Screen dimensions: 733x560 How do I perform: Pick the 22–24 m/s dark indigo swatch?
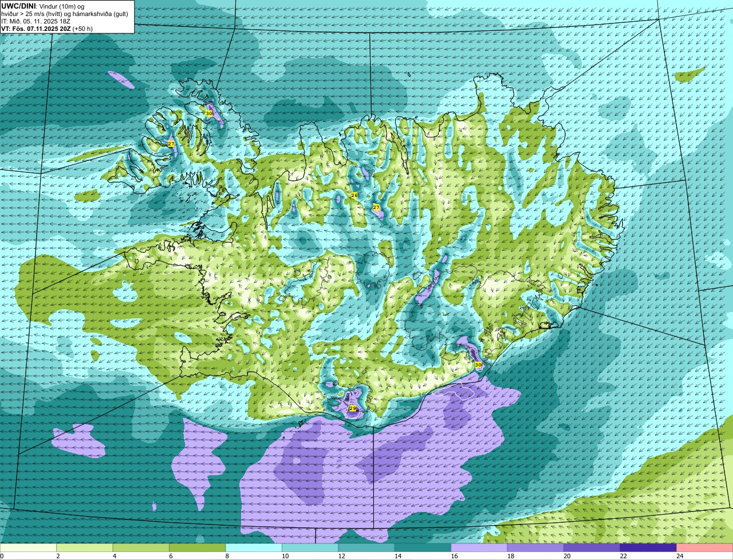pyautogui.click(x=649, y=547)
